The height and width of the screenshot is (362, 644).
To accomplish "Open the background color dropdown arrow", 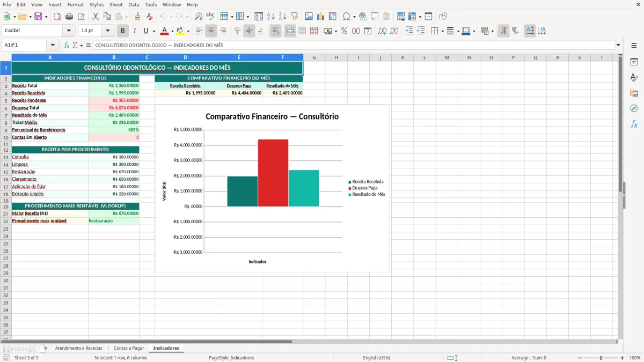I will click(x=188, y=31).
